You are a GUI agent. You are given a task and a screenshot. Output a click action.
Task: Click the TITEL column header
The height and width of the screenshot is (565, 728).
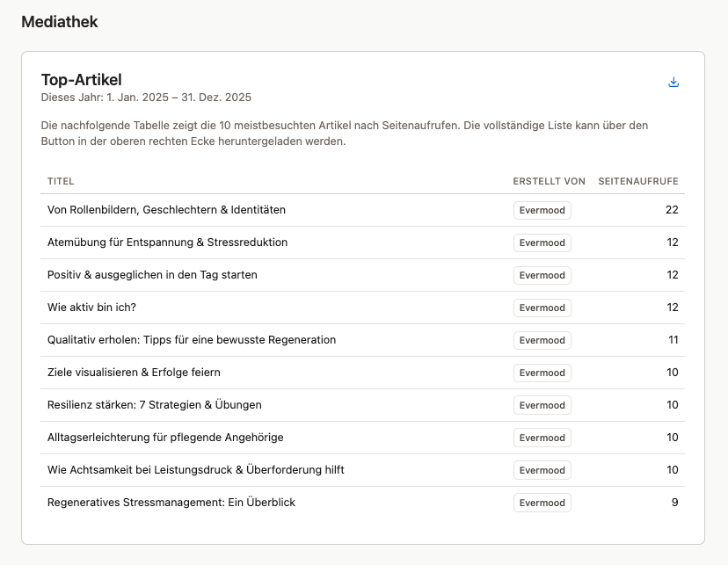[61, 182]
